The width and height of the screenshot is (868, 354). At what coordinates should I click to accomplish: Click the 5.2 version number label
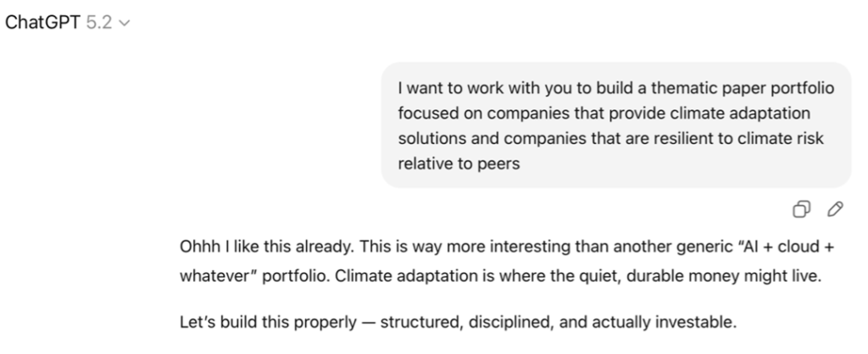99,23
